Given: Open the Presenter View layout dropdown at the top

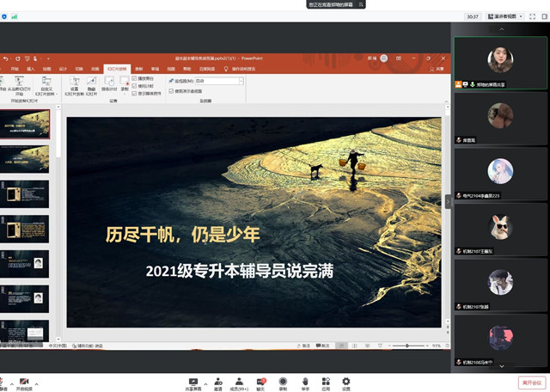Looking at the screenshot, I should pos(505,16).
